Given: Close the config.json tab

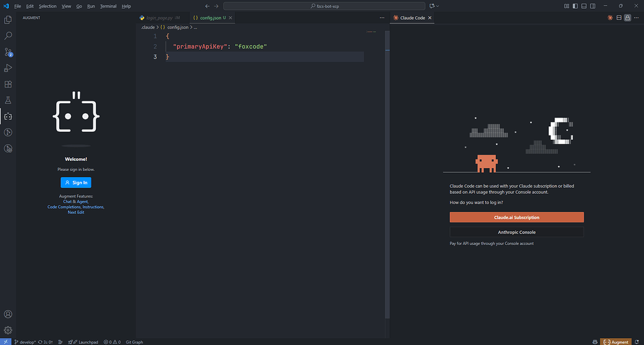Looking at the screenshot, I should point(230,17).
